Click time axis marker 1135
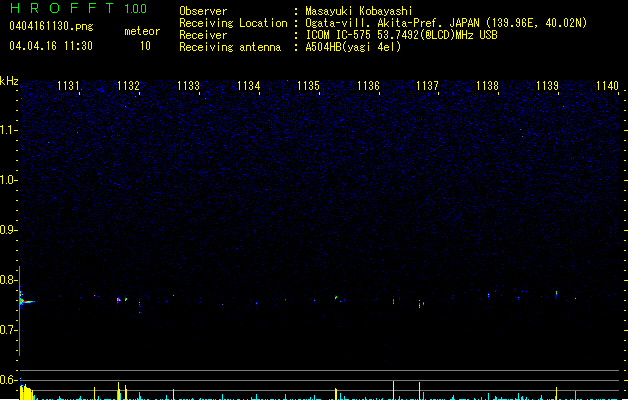Viewport: 629px width, 400px height. point(308,86)
